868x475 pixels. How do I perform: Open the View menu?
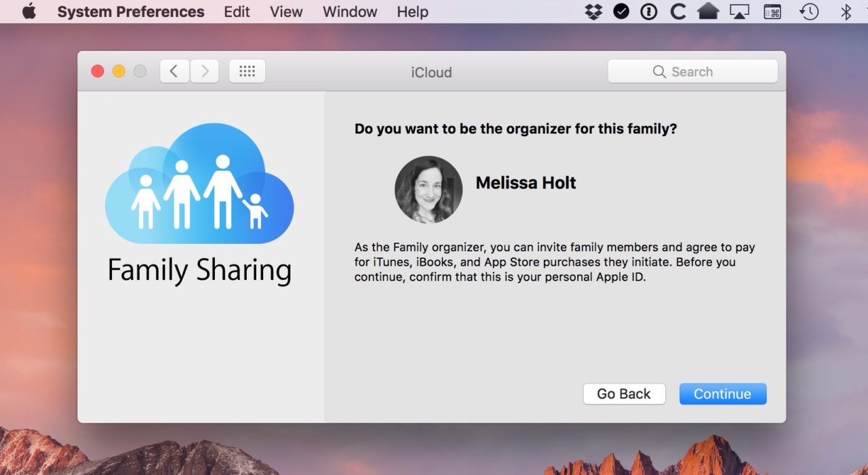tap(286, 12)
